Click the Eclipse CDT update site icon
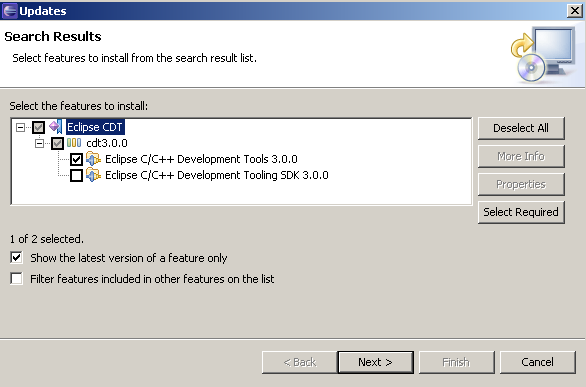This screenshot has height=387, width=586. (56, 127)
